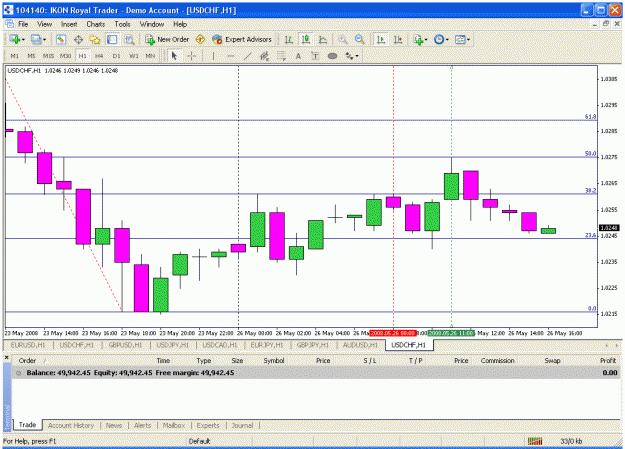Click the New Order button

(167, 39)
